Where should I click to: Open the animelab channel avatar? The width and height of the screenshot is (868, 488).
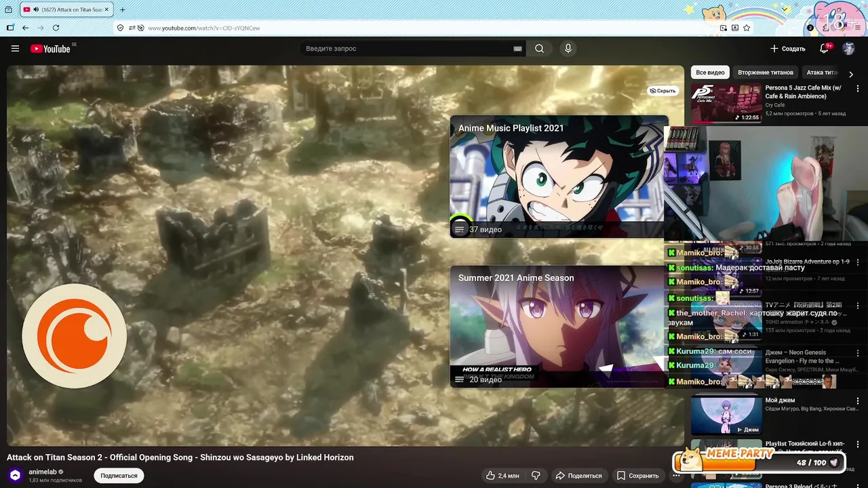point(16,476)
